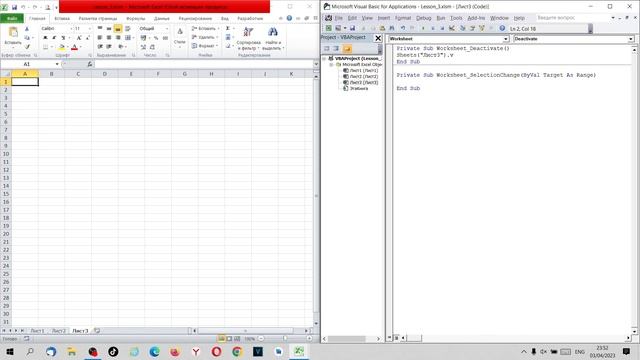Image resolution: width=640 pixels, height=360 pixels.
Task: Click the insert function fx icon
Action: [90, 64]
